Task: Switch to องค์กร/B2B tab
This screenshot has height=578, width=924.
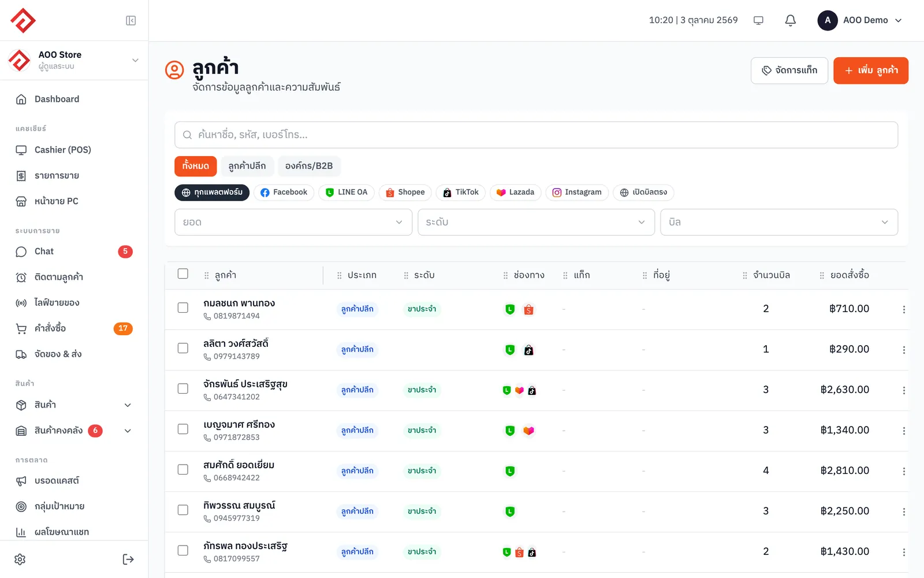Action: (309, 166)
